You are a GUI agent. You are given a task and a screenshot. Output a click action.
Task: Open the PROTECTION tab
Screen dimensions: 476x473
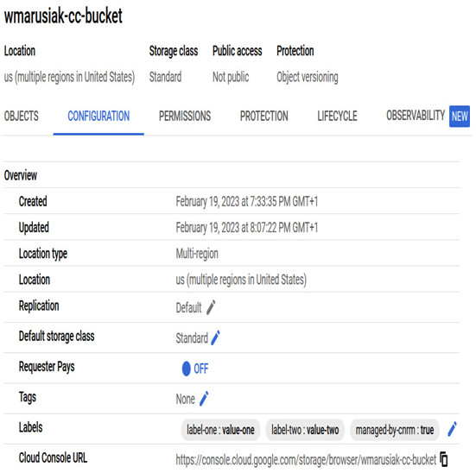pyautogui.click(x=264, y=116)
